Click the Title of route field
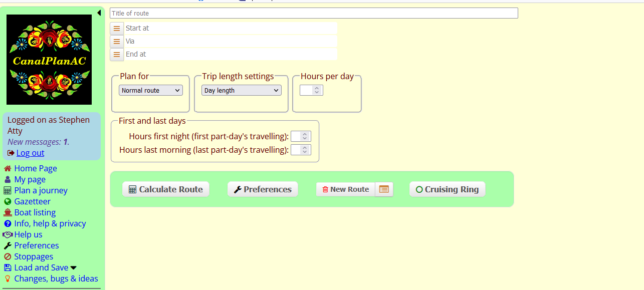Image resolution: width=644 pixels, height=290 pixels. tap(314, 14)
